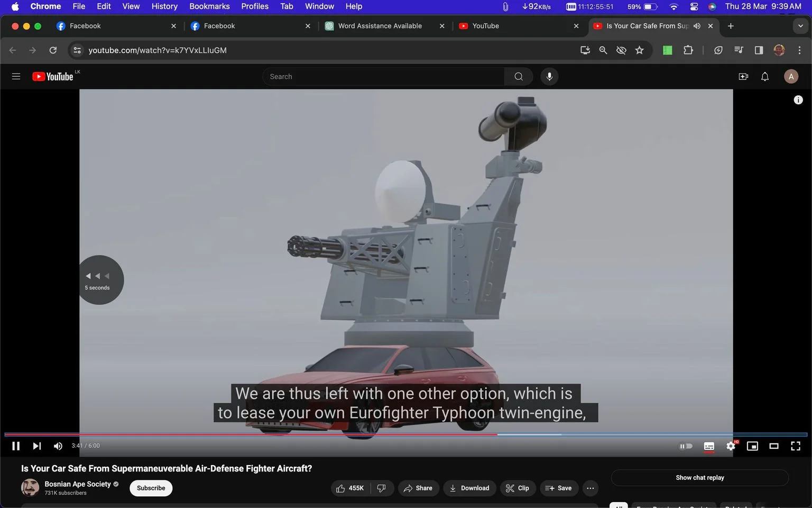Check Wi-Fi status in menu bar
Viewport: 812px width, 508px height.
(x=673, y=6)
